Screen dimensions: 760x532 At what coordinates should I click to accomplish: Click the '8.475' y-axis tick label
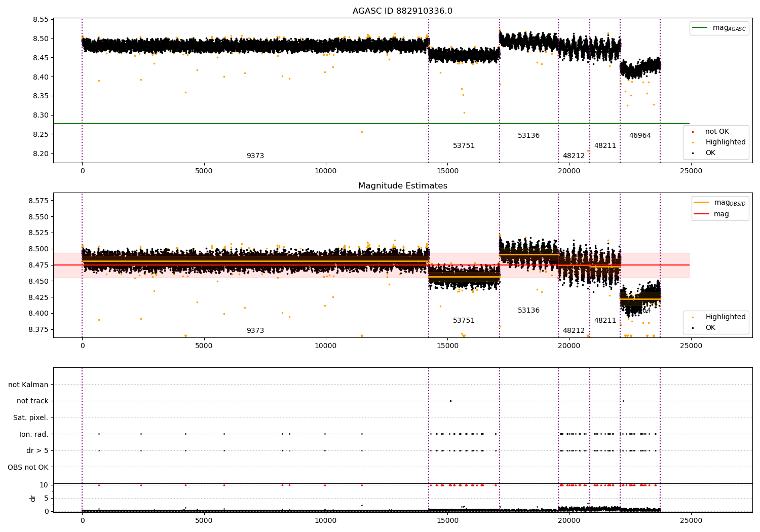click(39, 265)
